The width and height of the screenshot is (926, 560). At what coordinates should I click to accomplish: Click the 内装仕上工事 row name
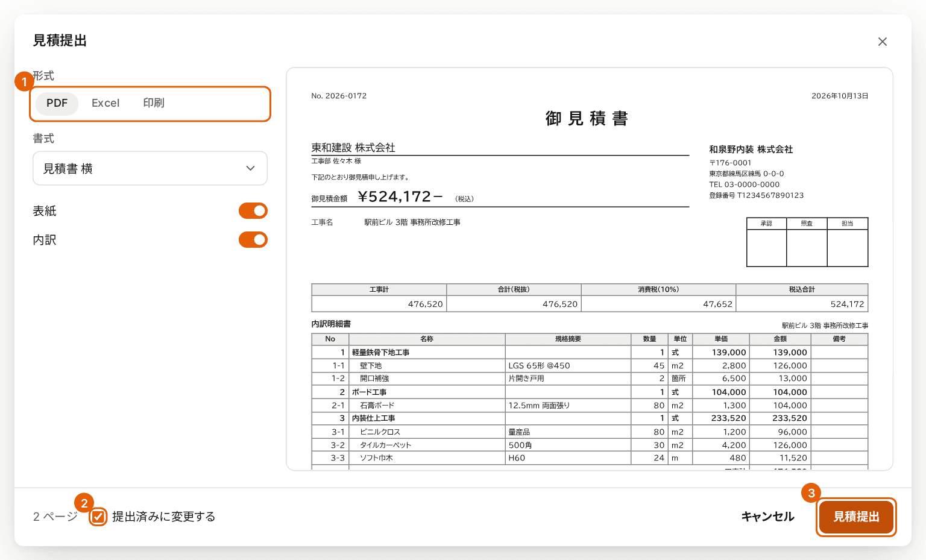374,418
